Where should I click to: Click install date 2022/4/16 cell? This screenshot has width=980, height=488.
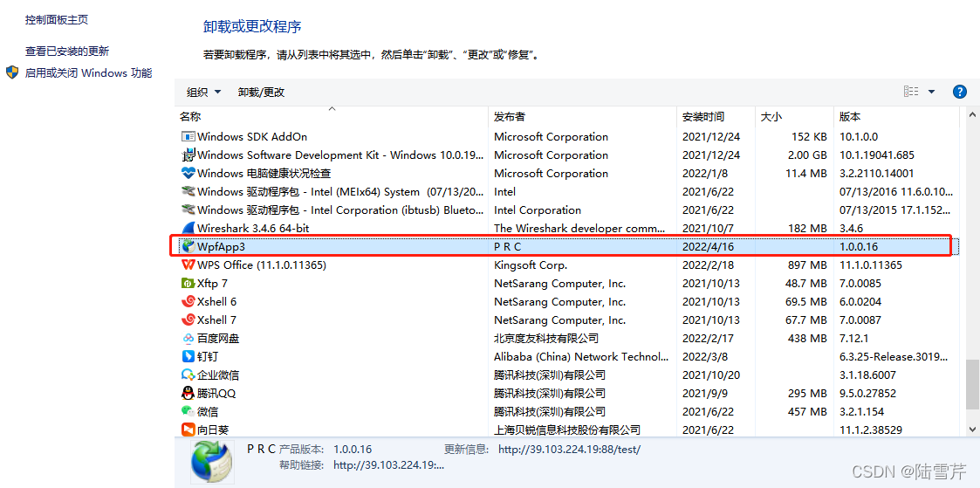point(708,247)
